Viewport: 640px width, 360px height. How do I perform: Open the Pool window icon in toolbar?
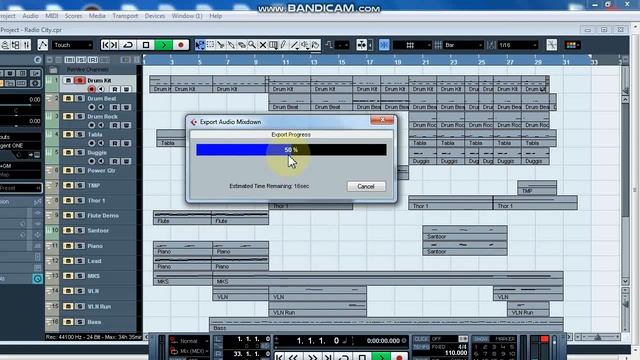click(x=16, y=45)
